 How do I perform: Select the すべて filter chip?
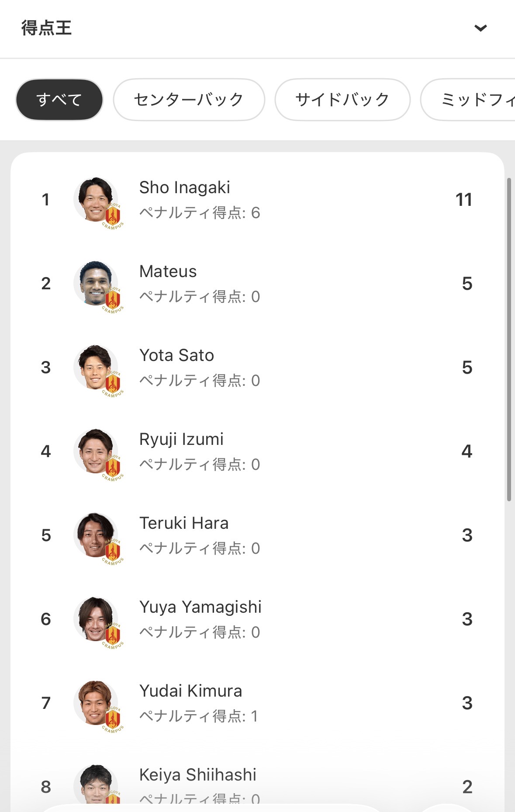(x=59, y=100)
